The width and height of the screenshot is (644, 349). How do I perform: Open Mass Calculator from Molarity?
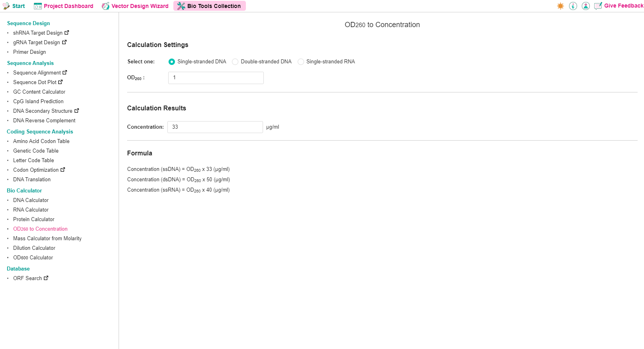[x=47, y=238]
